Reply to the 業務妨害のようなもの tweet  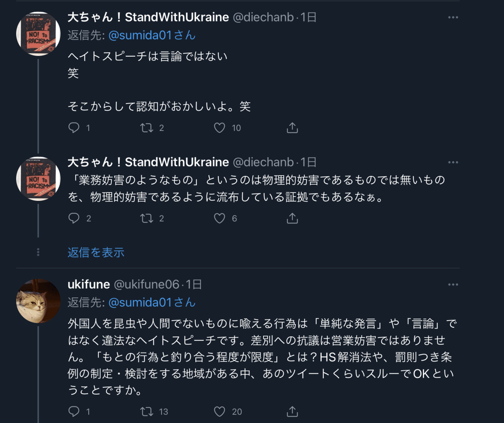click(74, 218)
